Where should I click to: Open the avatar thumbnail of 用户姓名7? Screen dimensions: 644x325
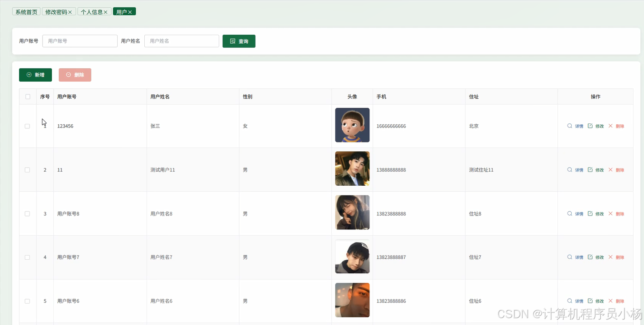click(x=352, y=256)
